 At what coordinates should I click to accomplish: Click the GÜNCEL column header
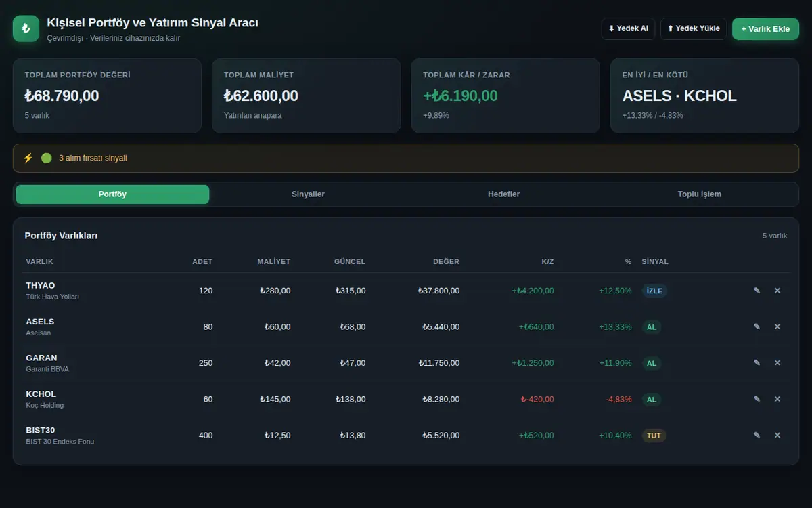point(350,261)
